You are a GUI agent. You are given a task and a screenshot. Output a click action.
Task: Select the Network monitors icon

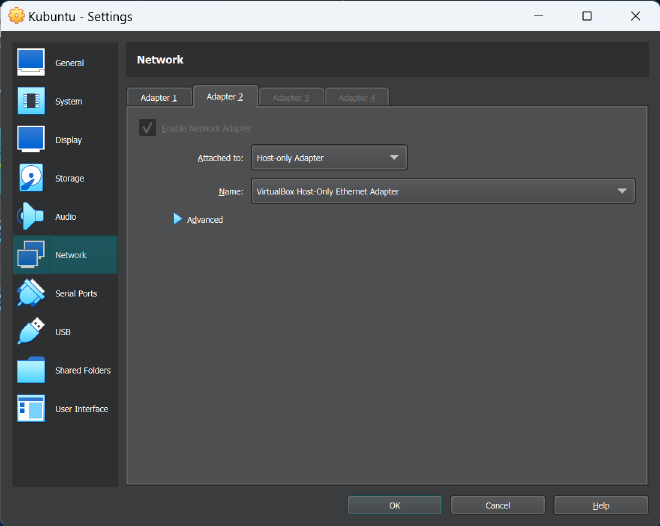31,255
